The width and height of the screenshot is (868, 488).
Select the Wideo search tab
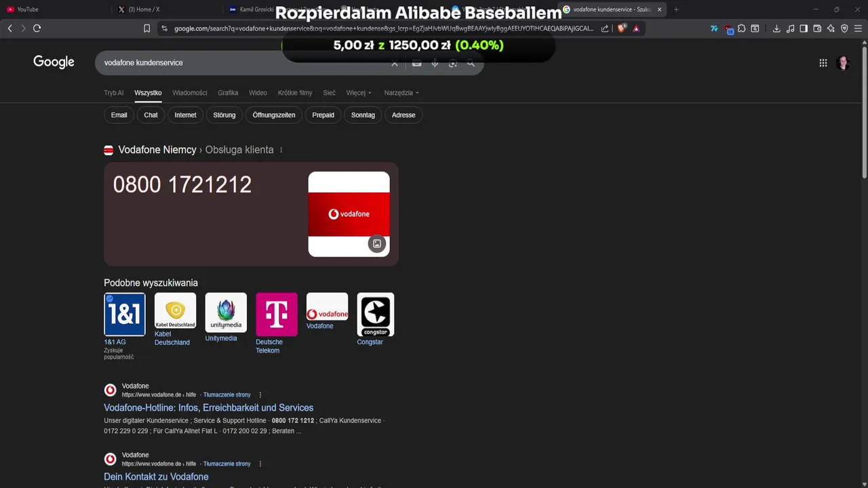point(258,93)
